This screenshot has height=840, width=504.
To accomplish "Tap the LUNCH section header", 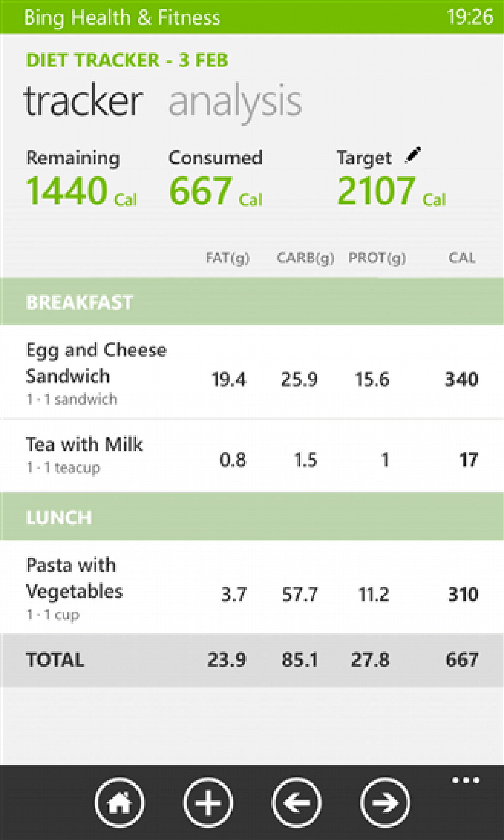I will click(x=252, y=517).
